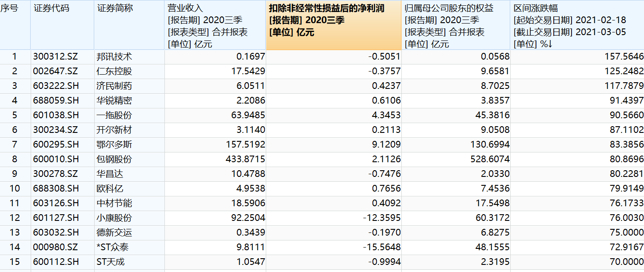Select row number 15
The width and height of the screenshot is (644, 272).
click(x=15, y=262)
